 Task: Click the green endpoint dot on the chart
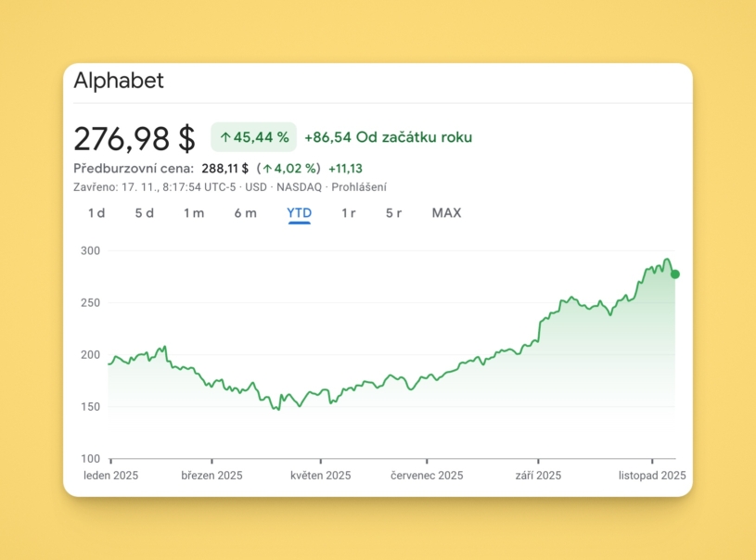(675, 274)
